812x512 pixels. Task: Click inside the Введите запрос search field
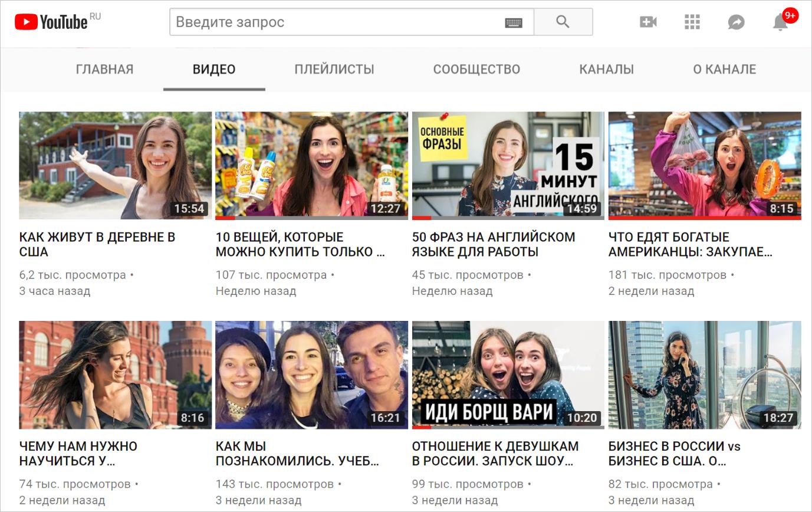[295, 21]
